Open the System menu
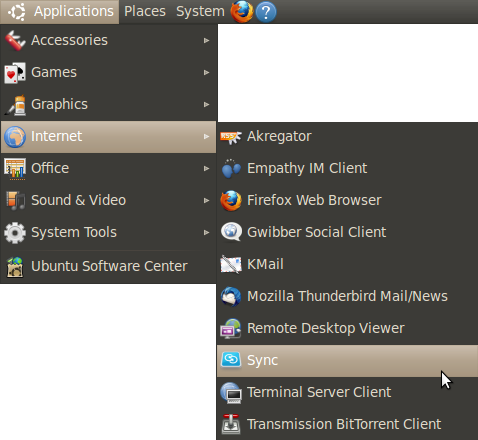 200,12
